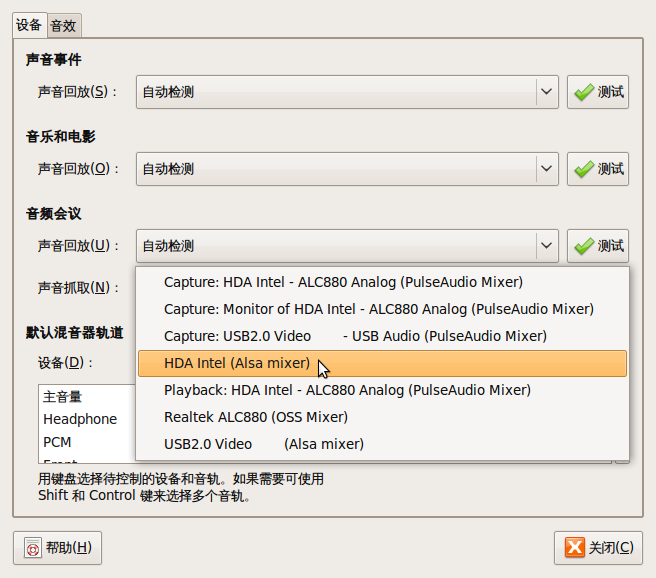Click 测试 button for 声音事件

(x=598, y=92)
